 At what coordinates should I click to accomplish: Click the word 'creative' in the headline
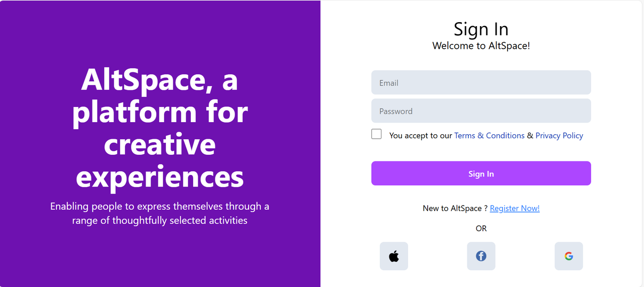point(160,144)
